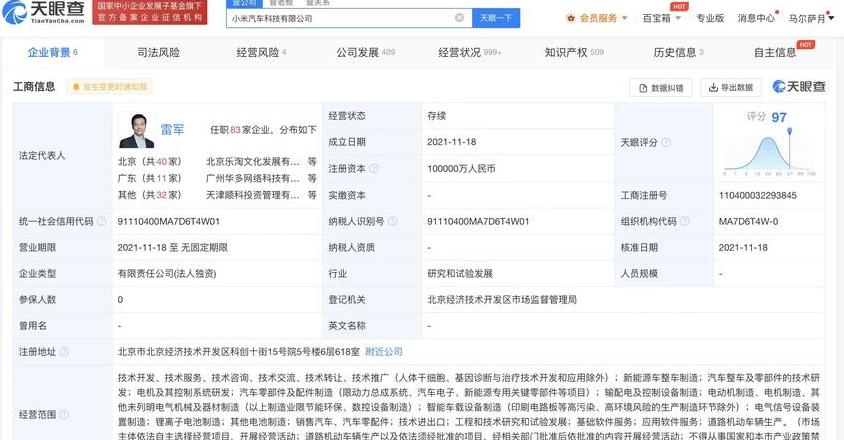Switch to the 经营状况 tab
The width and height of the screenshot is (844, 440).
469,52
